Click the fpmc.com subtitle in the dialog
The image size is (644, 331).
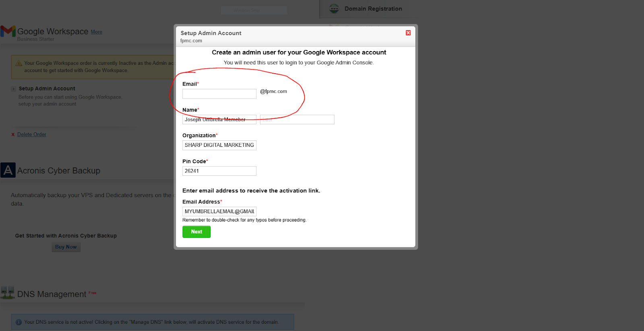pos(191,41)
